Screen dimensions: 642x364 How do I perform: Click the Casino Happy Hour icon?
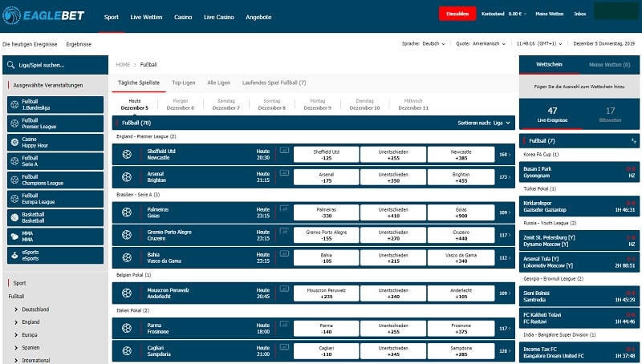pos(14,143)
